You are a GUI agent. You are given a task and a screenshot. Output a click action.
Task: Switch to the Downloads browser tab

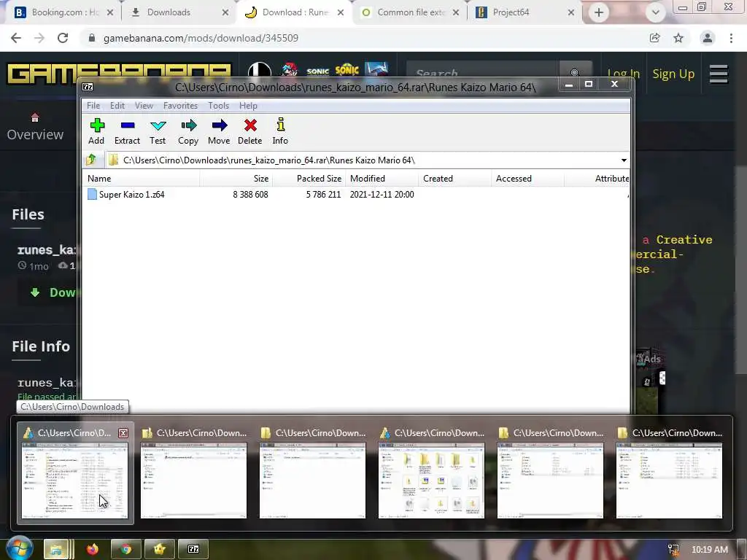coord(178,12)
